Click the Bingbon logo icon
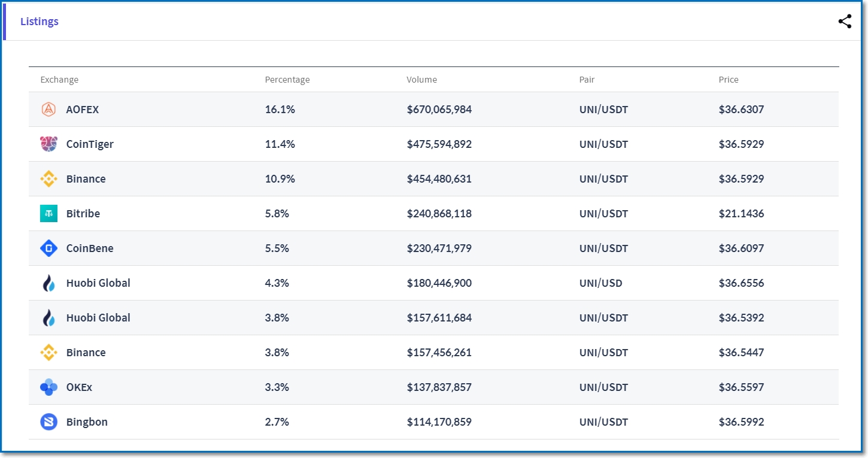Image resolution: width=868 pixels, height=458 pixels. pos(48,422)
